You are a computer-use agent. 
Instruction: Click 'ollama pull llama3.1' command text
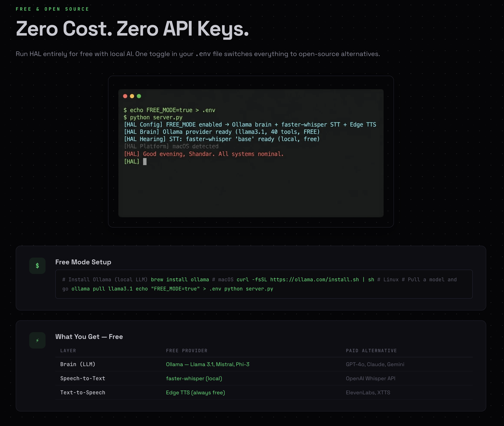click(102, 289)
